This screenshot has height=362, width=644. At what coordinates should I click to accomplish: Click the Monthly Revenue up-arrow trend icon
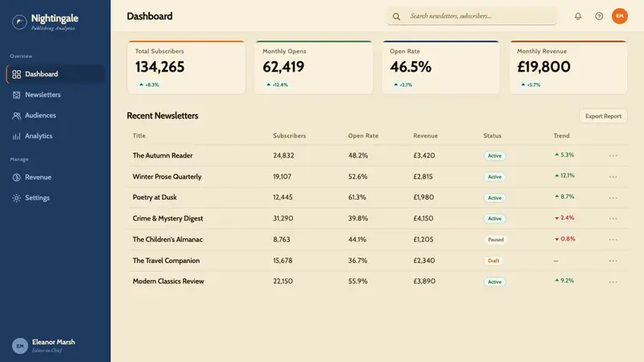(x=523, y=84)
